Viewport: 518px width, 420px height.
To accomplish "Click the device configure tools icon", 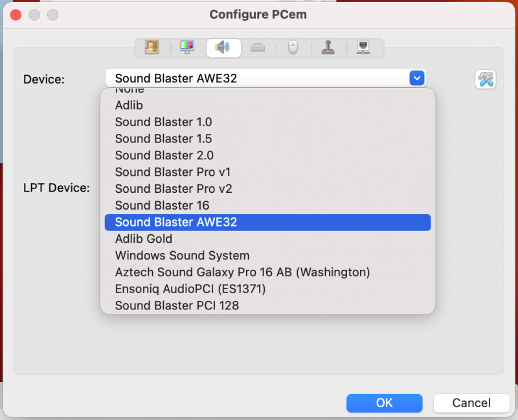I will click(486, 79).
